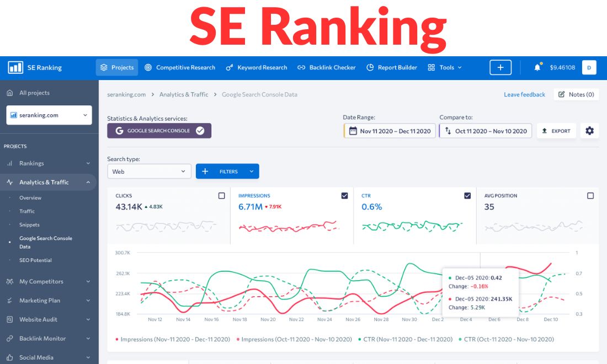Uncheck the CTR metric checkbox
This screenshot has width=607, height=364.
[467, 195]
